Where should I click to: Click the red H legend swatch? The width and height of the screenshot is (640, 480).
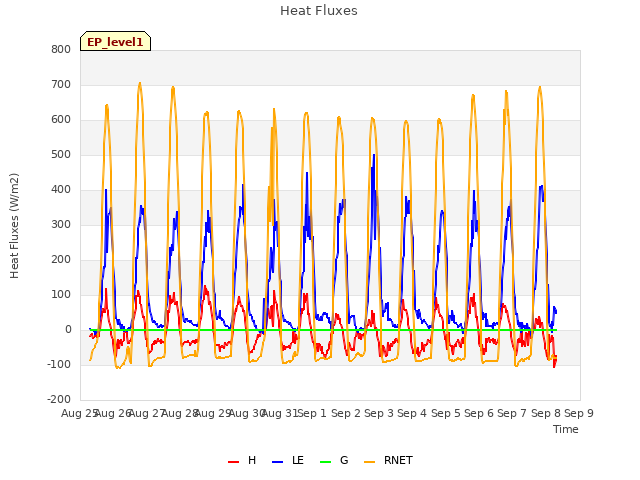click(233, 462)
